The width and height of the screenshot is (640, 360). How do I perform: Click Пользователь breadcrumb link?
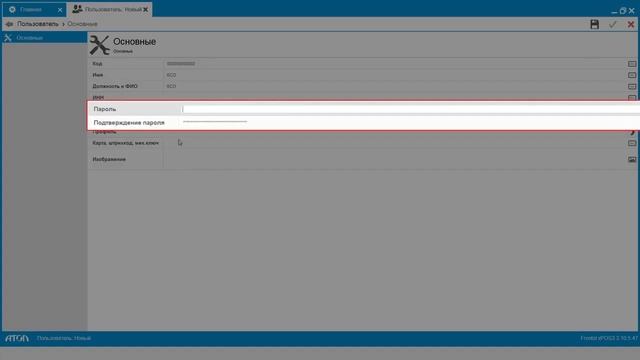pos(38,24)
